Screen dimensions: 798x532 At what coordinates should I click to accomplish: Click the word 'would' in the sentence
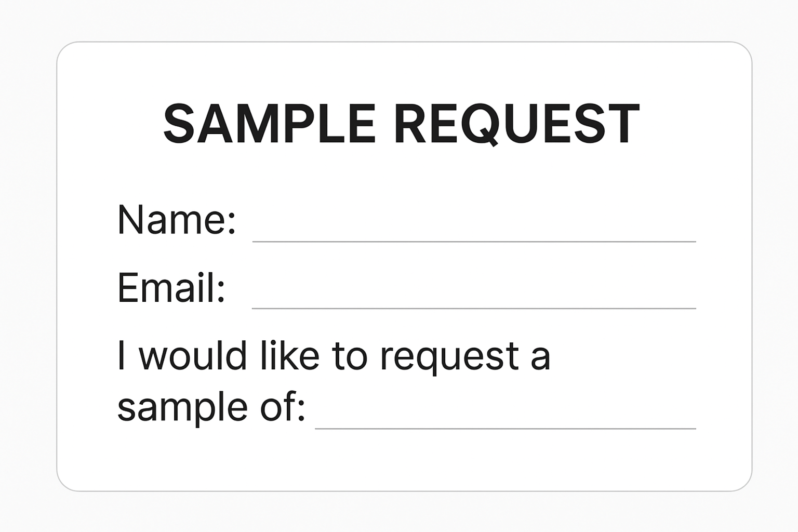193,356
